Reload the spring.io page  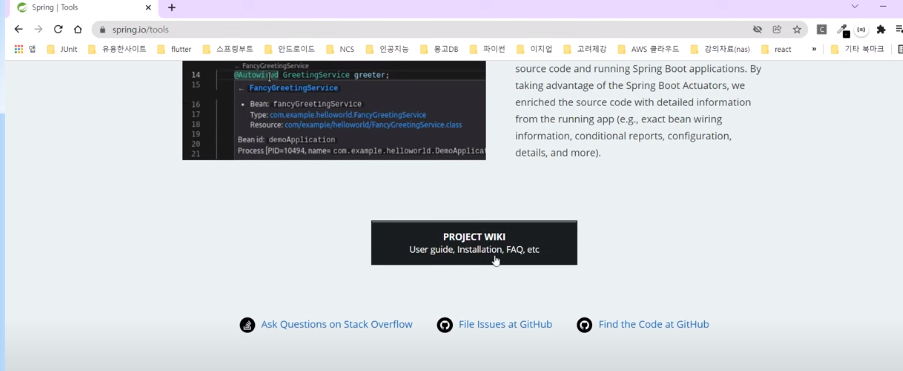(58, 29)
